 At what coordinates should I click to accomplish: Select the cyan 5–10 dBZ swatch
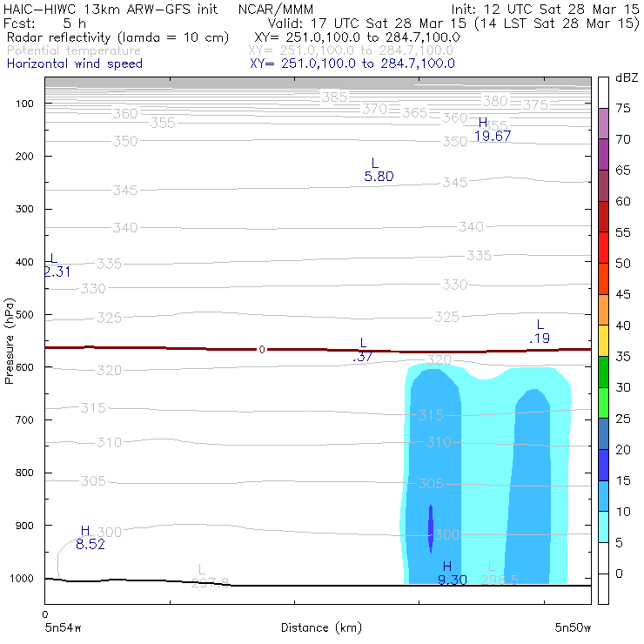point(603,527)
